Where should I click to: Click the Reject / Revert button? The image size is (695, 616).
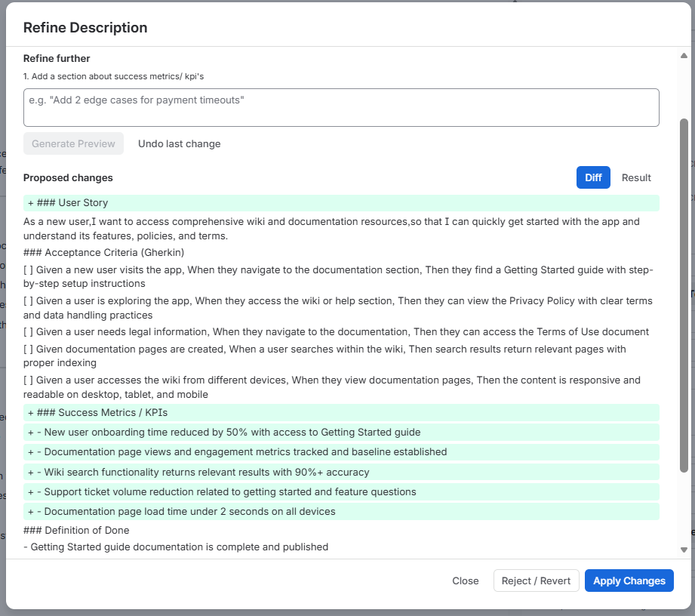click(536, 581)
